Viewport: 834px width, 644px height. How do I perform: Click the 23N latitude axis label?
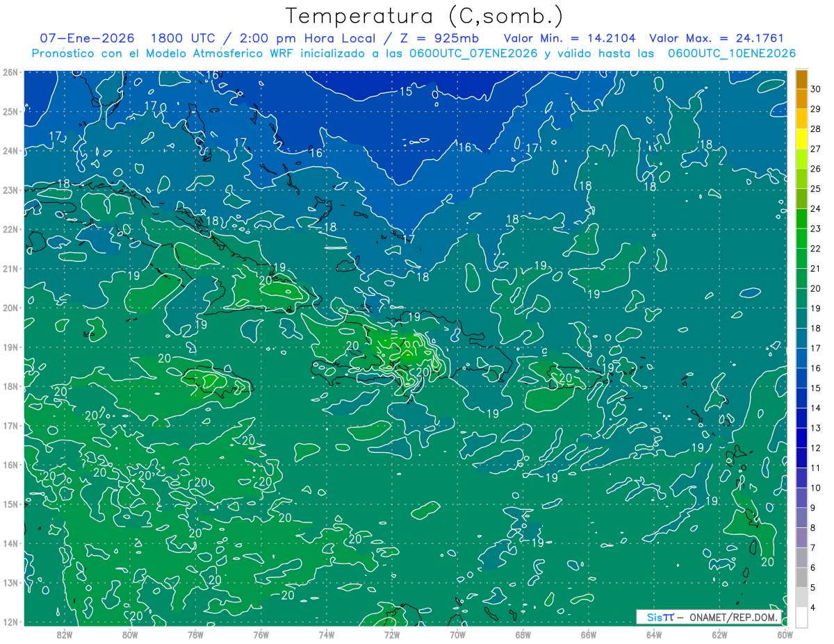pyautogui.click(x=10, y=190)
